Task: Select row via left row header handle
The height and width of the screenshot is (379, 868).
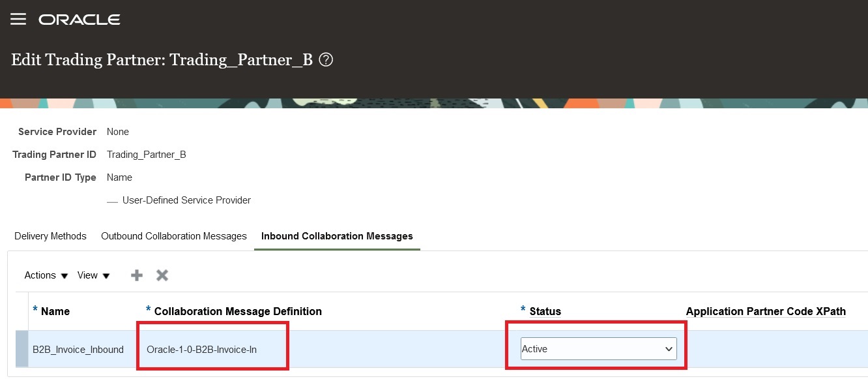Action: [x=22, y=349]
